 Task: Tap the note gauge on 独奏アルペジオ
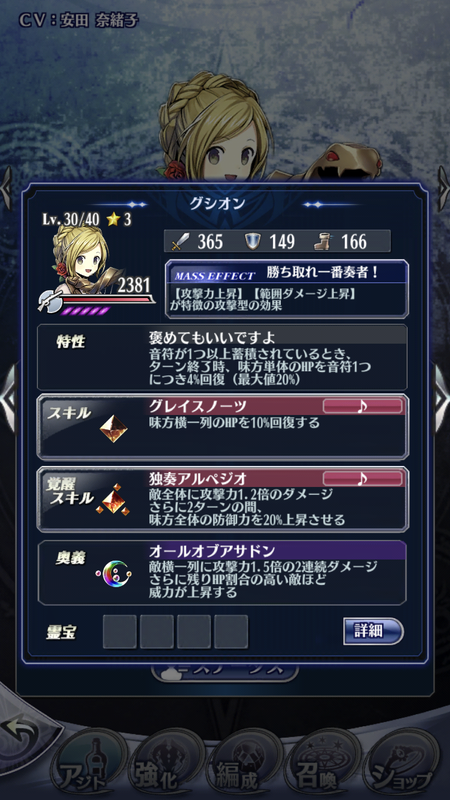coord(363,478)
